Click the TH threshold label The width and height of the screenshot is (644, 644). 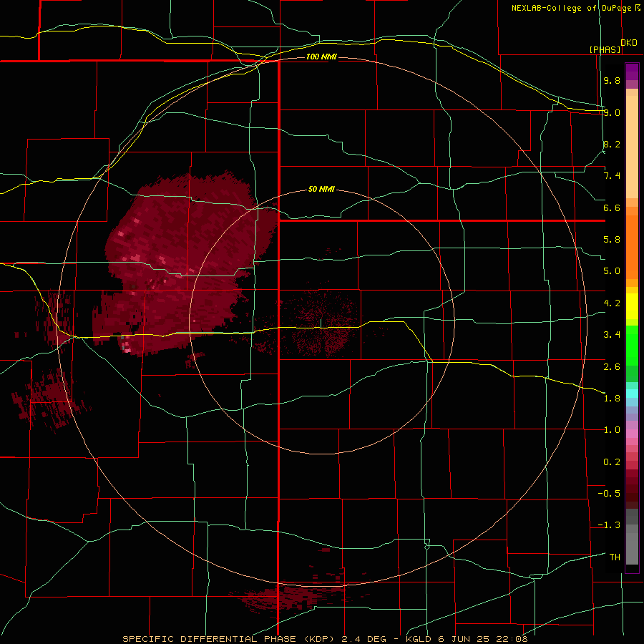coord(615,557)
